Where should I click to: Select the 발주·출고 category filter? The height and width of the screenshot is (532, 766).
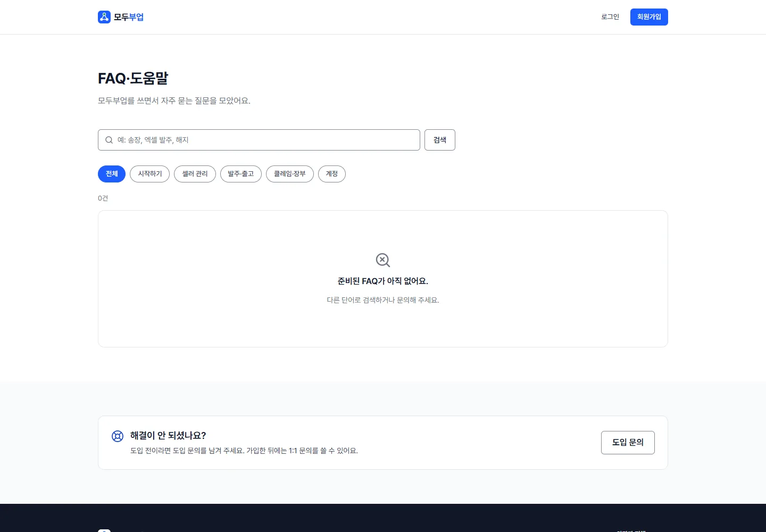pyautogui.click(x=241, y=174)
